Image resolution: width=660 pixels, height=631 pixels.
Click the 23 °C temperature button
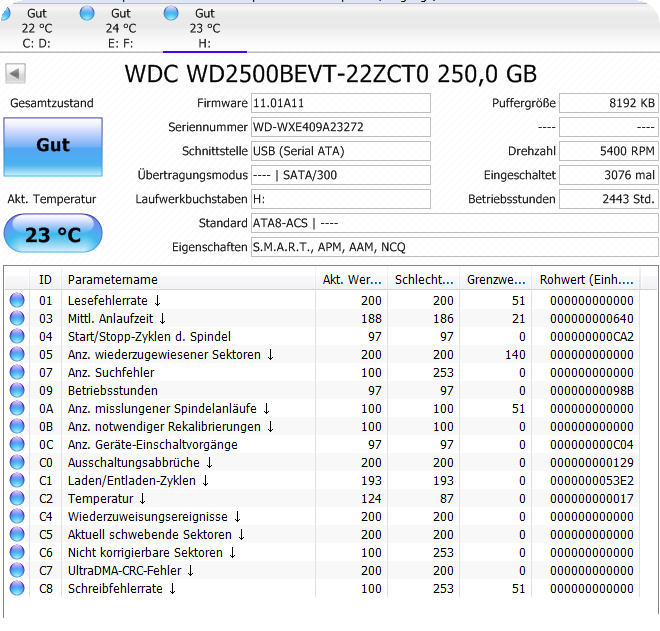(53, 234)
